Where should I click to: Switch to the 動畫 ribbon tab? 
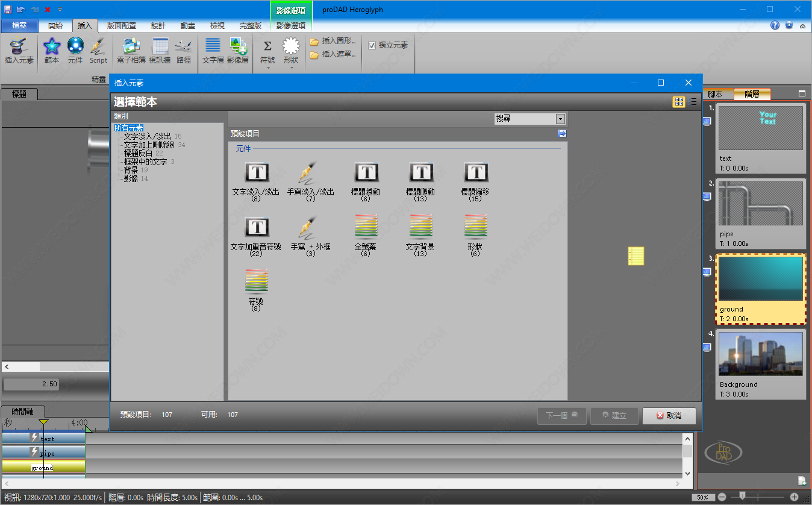tap(188, 26)
